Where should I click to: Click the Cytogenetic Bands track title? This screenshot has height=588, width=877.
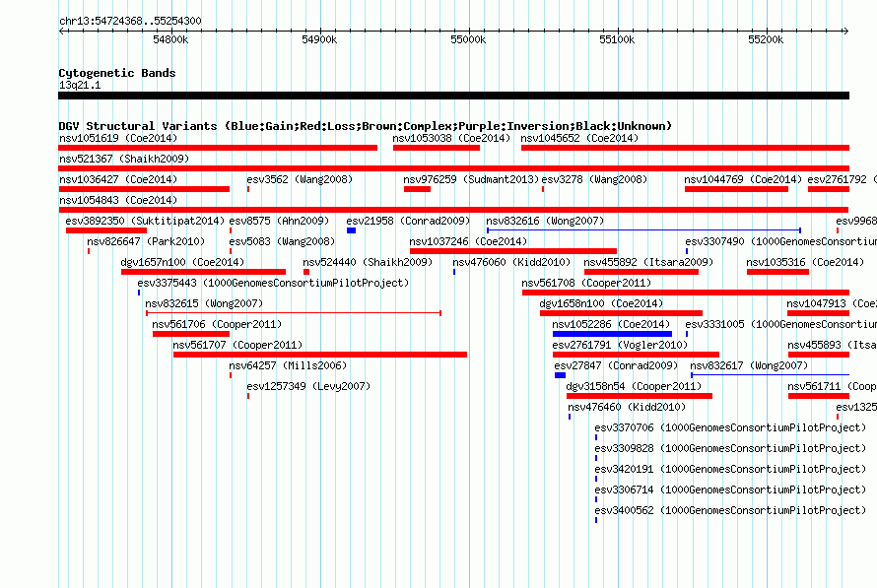117,73
